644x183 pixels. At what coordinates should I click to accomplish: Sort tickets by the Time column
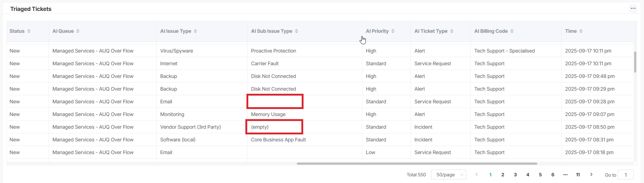[x=581, y=31]
